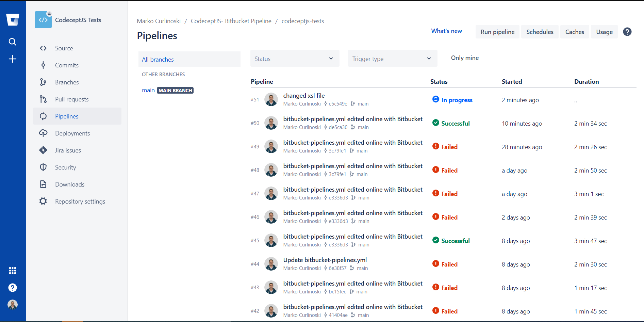Open the app switcher grid icon
The image size is (644, 322).
(x=13, y=271)
